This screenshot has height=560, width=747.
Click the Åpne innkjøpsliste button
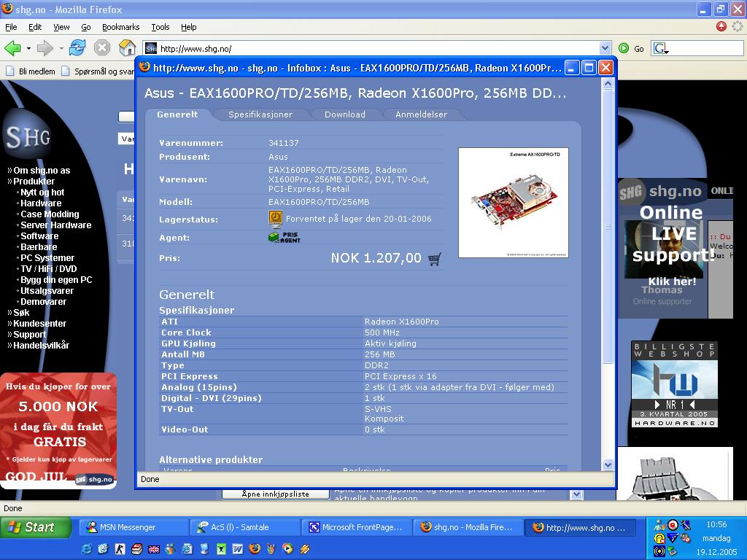click(x=275, y=494)
